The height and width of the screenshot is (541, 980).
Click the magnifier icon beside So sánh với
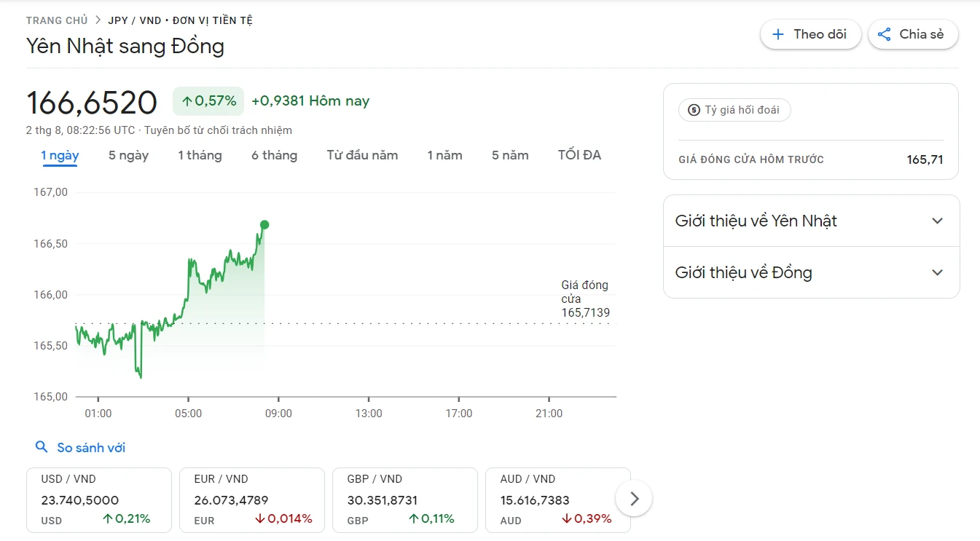coord(42,447)
